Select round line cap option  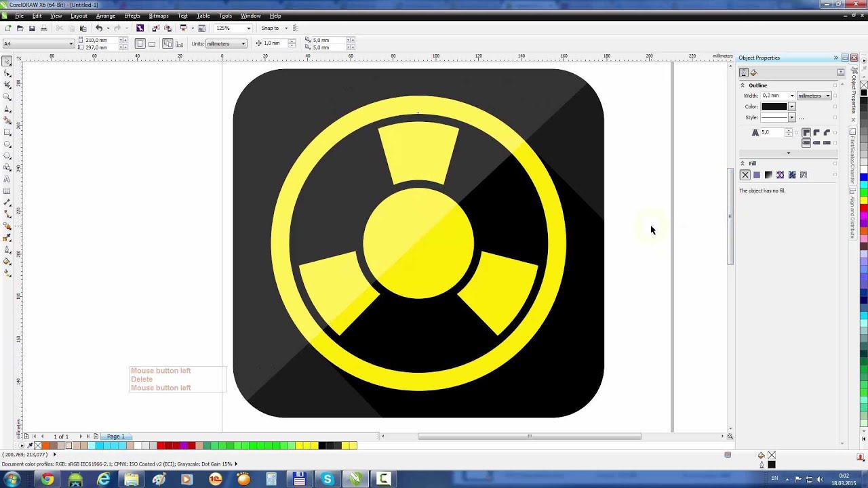[x=816, y=143]
